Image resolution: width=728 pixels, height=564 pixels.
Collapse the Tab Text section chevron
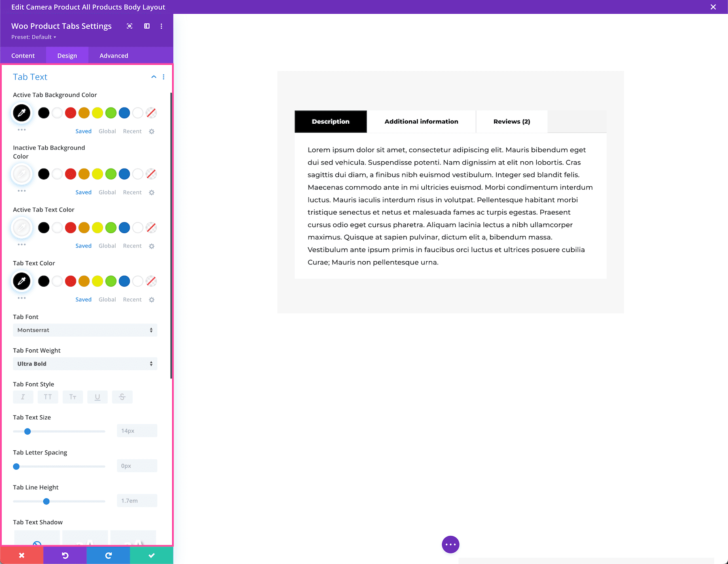click(x=153, y=76)
